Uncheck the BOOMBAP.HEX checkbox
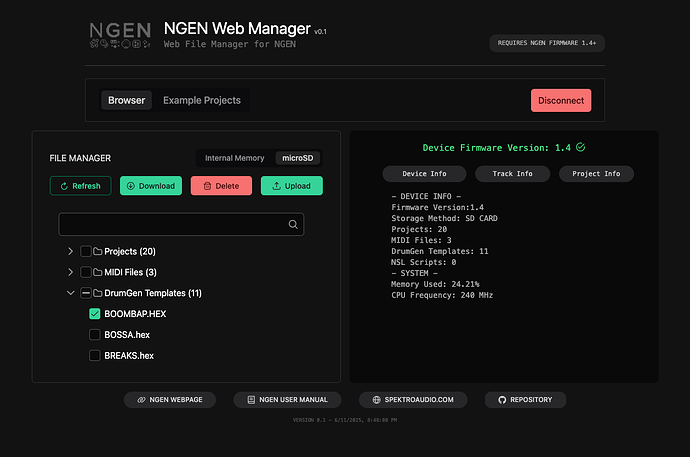690x457 pixels. coord(95,314)
